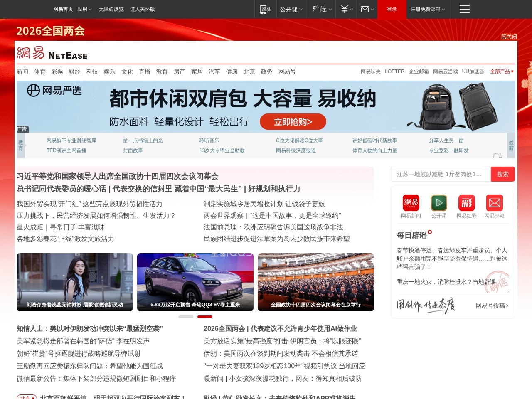Click the mobile phone NetEase app icon
The width and height of the screenshot is (532, 399).
click(x=266, y=9)
